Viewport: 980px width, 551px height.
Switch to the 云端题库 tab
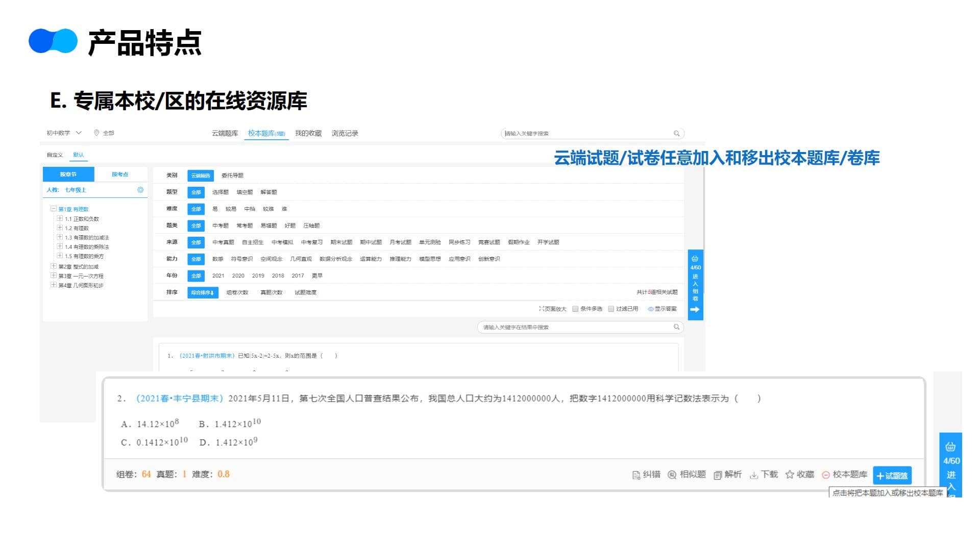(225, 133)
